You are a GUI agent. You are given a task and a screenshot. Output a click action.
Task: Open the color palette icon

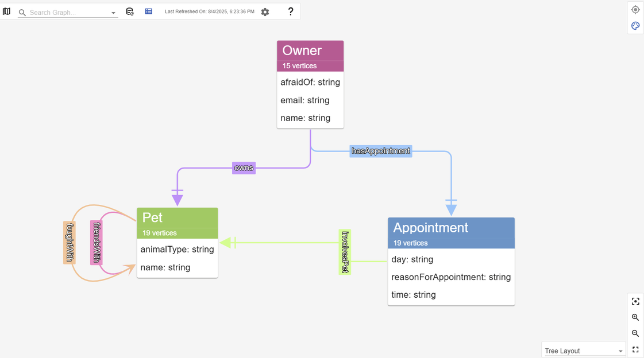(x=635, y=26)
